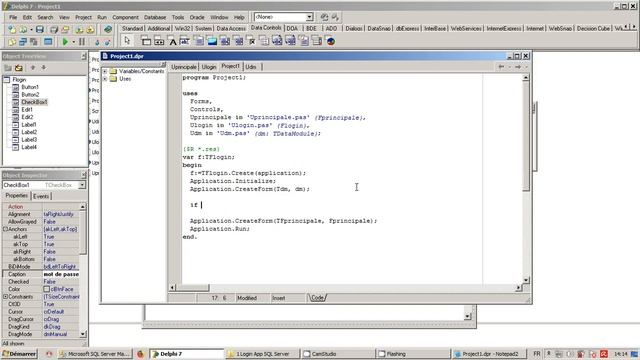The height and width of the screenshot is (360, 640).
Task: Click the Toggle Form/Unit icon
Action: point(34,42)
